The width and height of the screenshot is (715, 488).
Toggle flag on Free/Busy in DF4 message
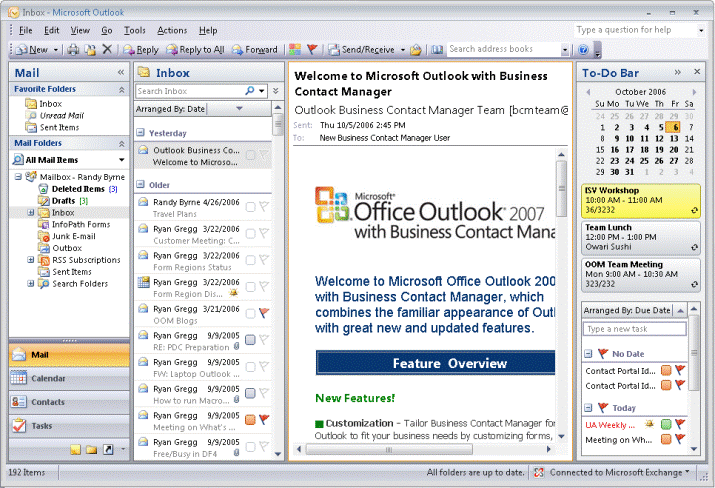264,446
